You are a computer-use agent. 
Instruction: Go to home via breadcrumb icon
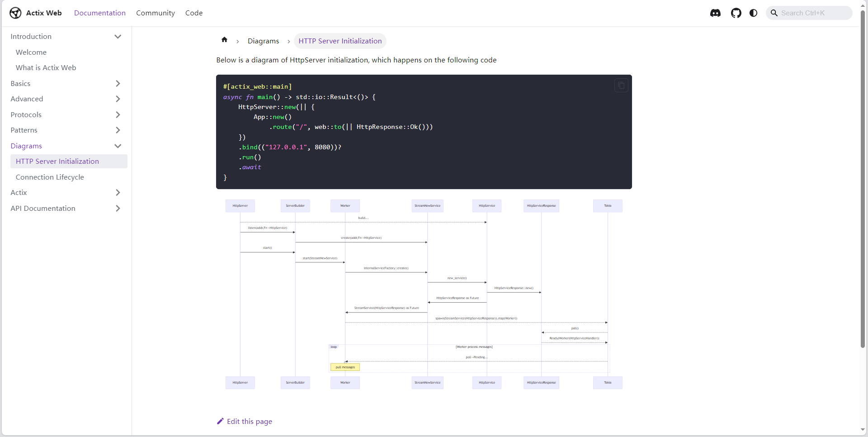point(224,40)
